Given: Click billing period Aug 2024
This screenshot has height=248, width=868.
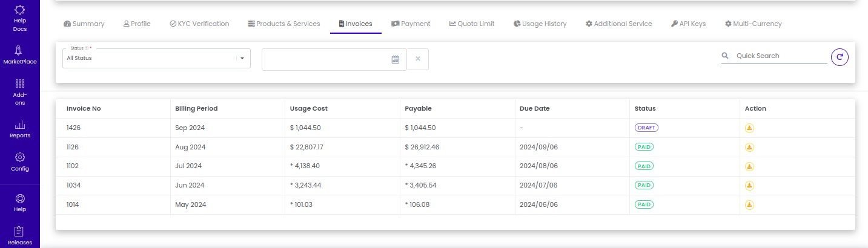Looking at the screenshot, I should click(191, 147).
